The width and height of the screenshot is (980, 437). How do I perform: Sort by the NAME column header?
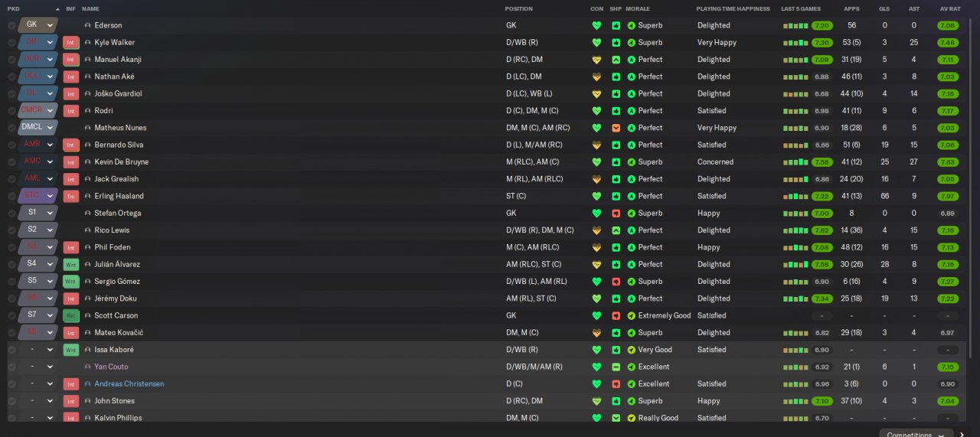(x=90, y=8)
